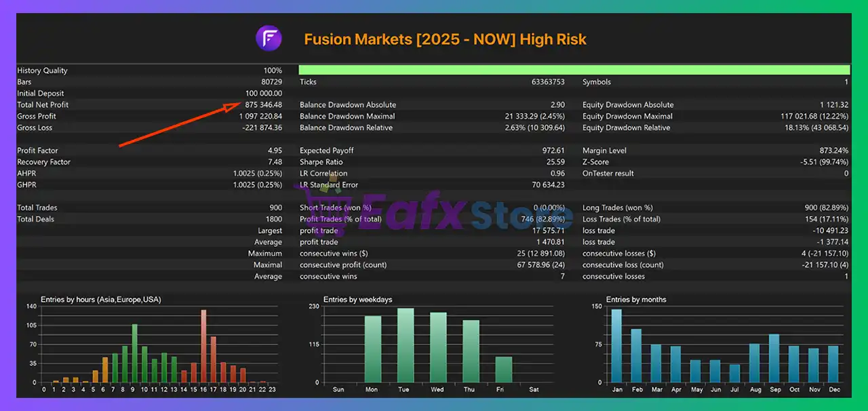
Task: Click the September bar in months chart
Action: coord(774,358)
